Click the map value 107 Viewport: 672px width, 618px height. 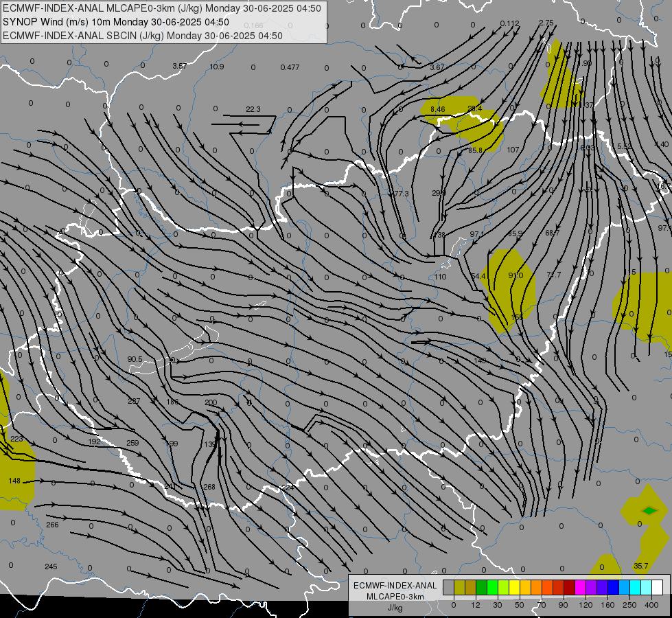pos(513,150)
